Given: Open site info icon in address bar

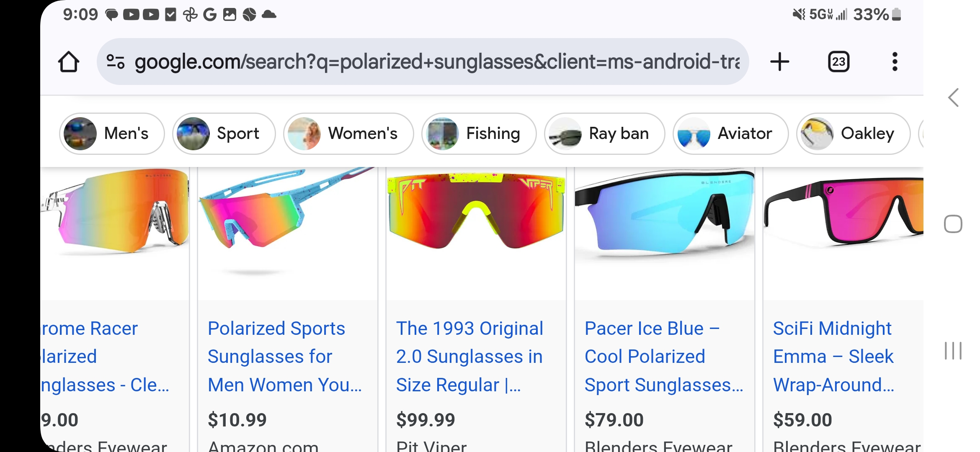Looking at the screenshot, I should coord(115,62).
